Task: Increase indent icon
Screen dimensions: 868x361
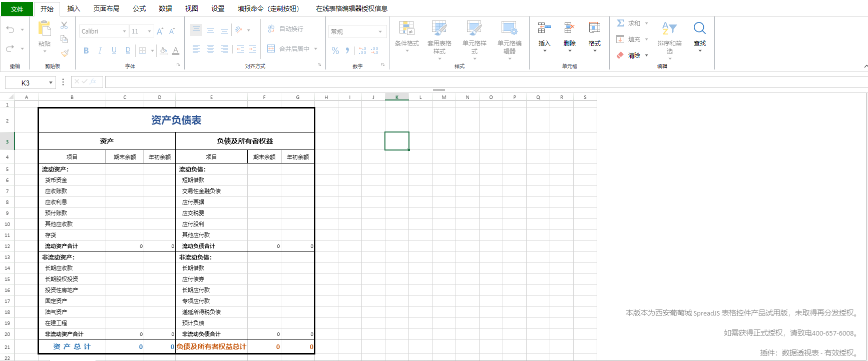Action: point(252,48)
